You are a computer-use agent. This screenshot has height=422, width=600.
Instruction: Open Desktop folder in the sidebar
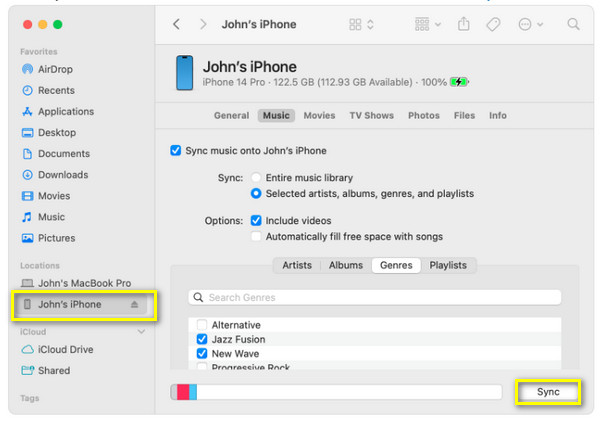click(49, 132)
